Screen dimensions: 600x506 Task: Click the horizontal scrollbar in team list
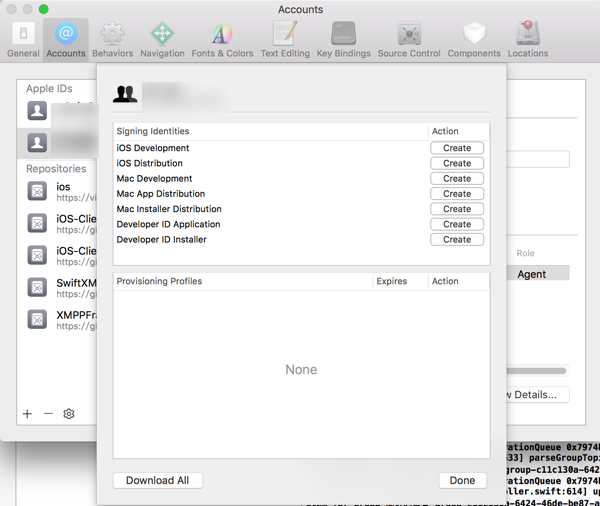[536, 371]
